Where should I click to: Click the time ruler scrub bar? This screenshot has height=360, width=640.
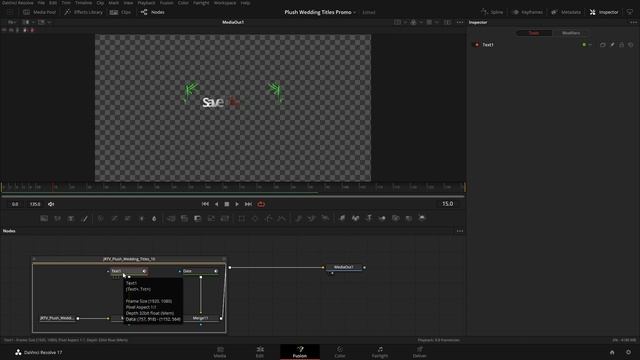click(233, 187)
